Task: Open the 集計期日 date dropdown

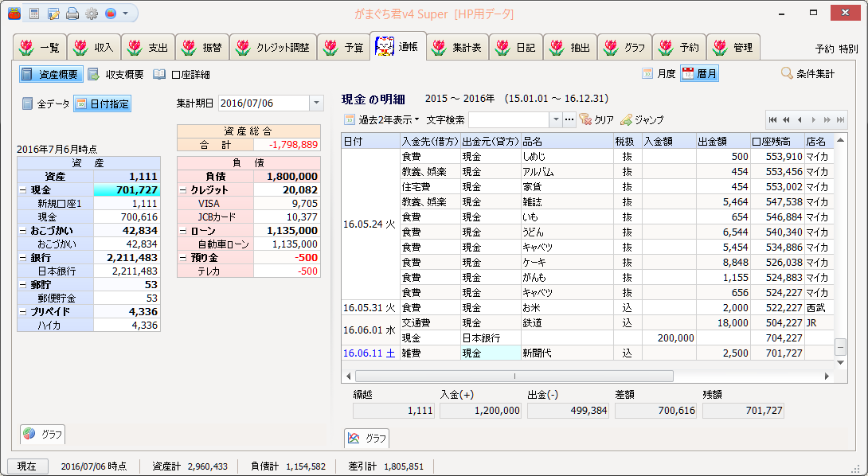Action: (x=316, y=103)
